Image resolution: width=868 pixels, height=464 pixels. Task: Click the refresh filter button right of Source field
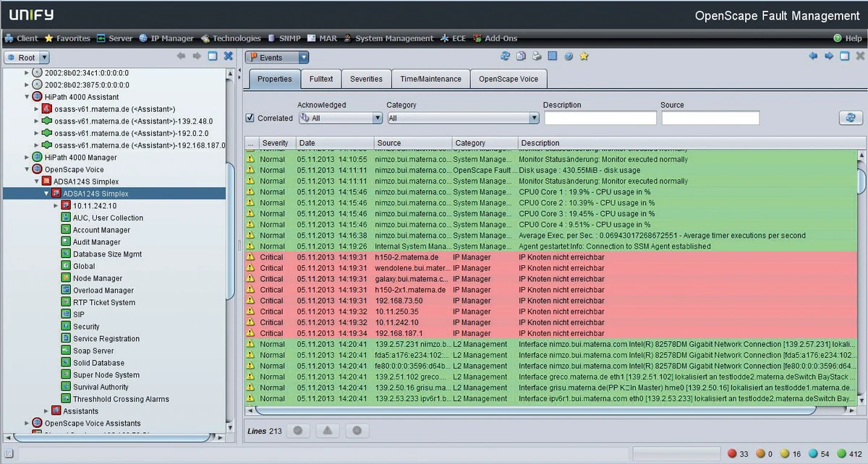[x=851, y=118]
